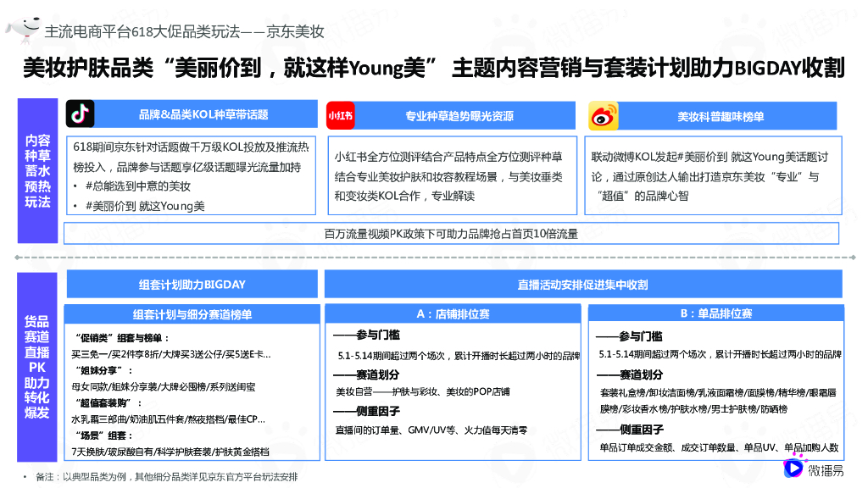Screen dimensions: 868x488
Task: Select the 直播活动安排促进集中收割 header
Action: tap(583, 285)
